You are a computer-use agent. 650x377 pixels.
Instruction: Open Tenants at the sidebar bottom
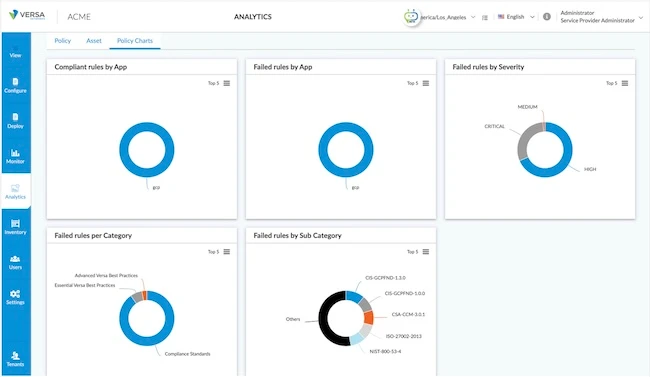[x=15, y=359]
